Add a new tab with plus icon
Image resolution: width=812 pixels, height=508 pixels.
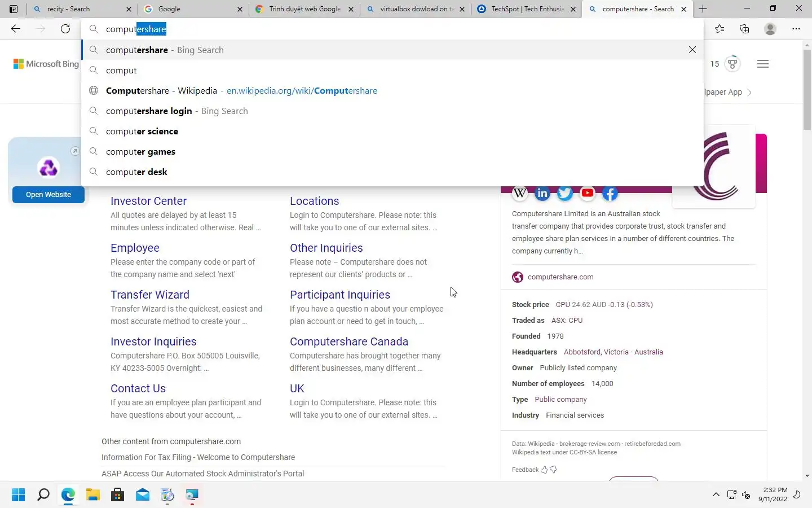click(x=703, y=9)
